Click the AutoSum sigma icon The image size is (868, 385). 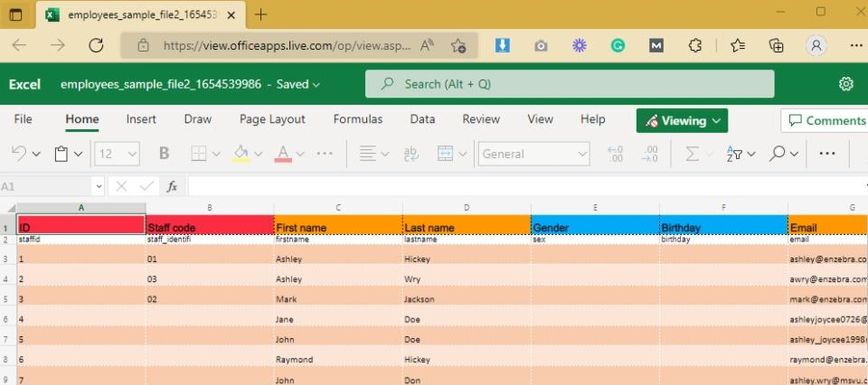693,154
